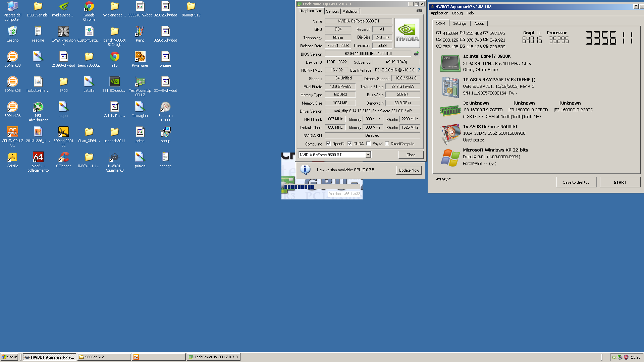Click the Driver Version field in GPU-Z

point(372,111)
